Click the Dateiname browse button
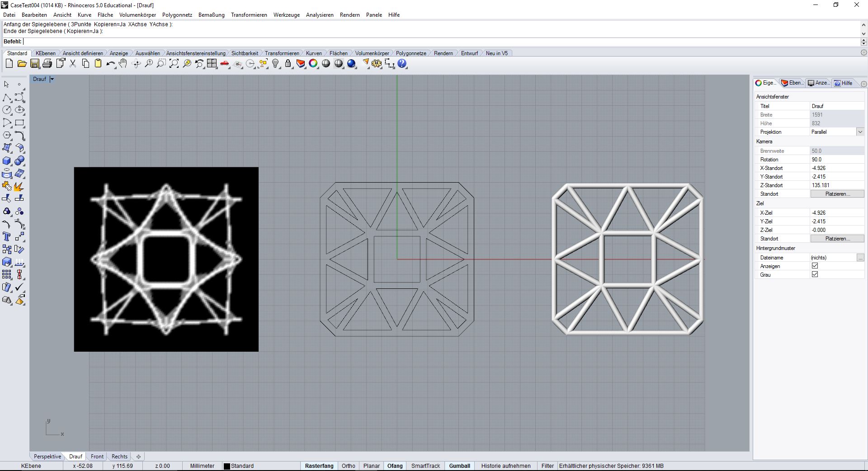The image size is (868, 471). pyautogui.click(x=860, y=258)
